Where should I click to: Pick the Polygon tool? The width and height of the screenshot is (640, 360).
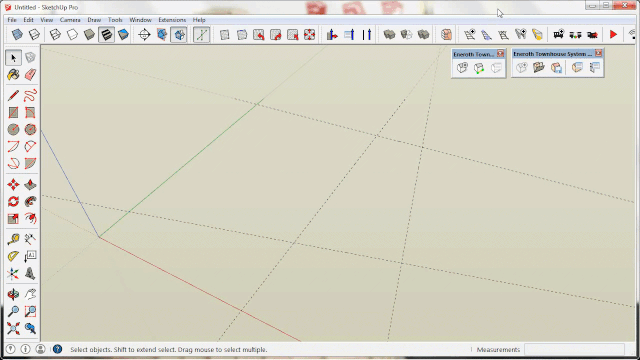30,129
